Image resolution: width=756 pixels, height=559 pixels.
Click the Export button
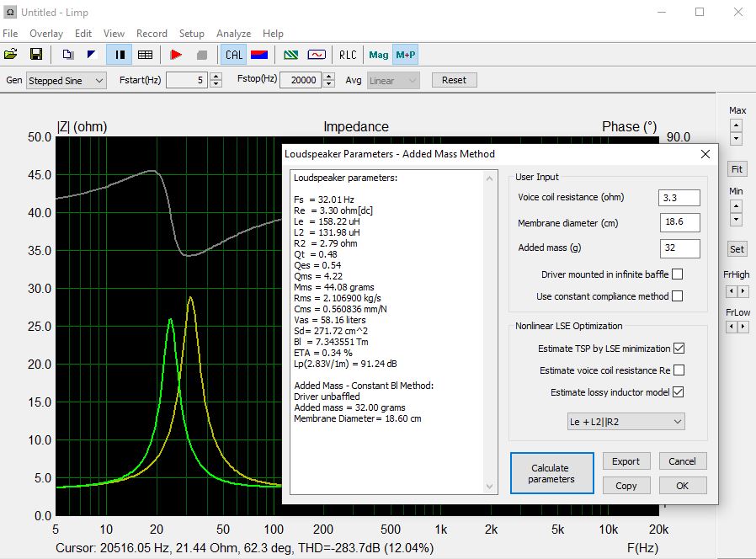tap(626, 461)
